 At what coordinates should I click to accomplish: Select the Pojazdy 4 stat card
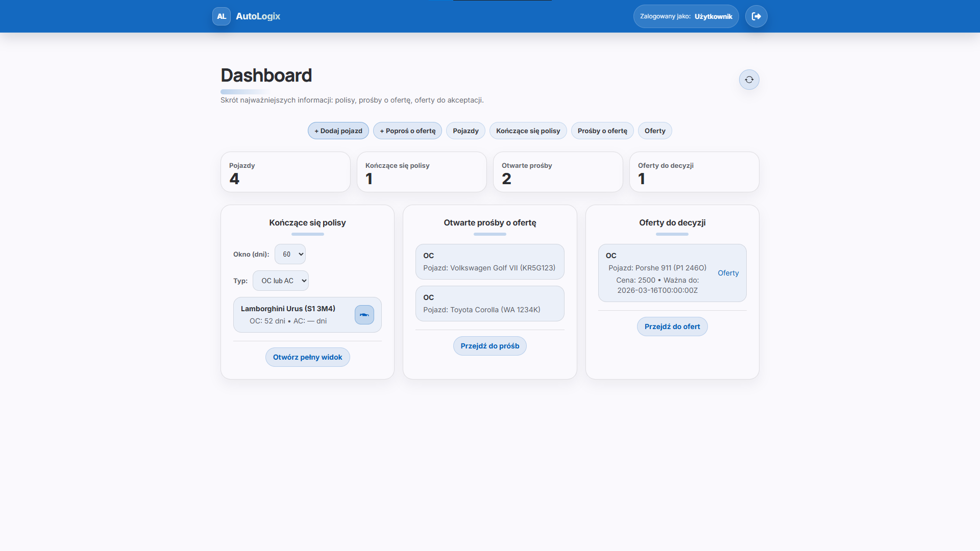(x=285, y=172)
